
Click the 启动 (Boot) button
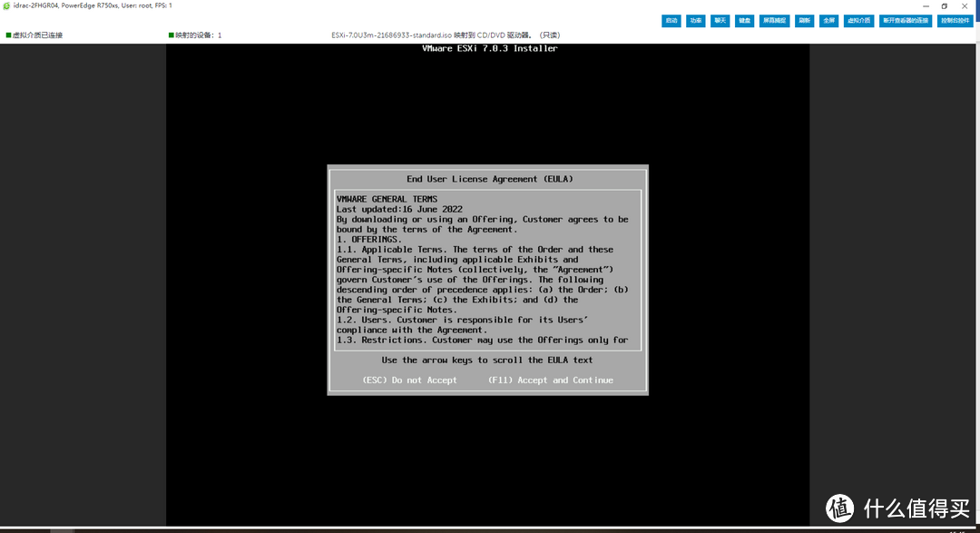pyautogui.click(x=671, y=21)
